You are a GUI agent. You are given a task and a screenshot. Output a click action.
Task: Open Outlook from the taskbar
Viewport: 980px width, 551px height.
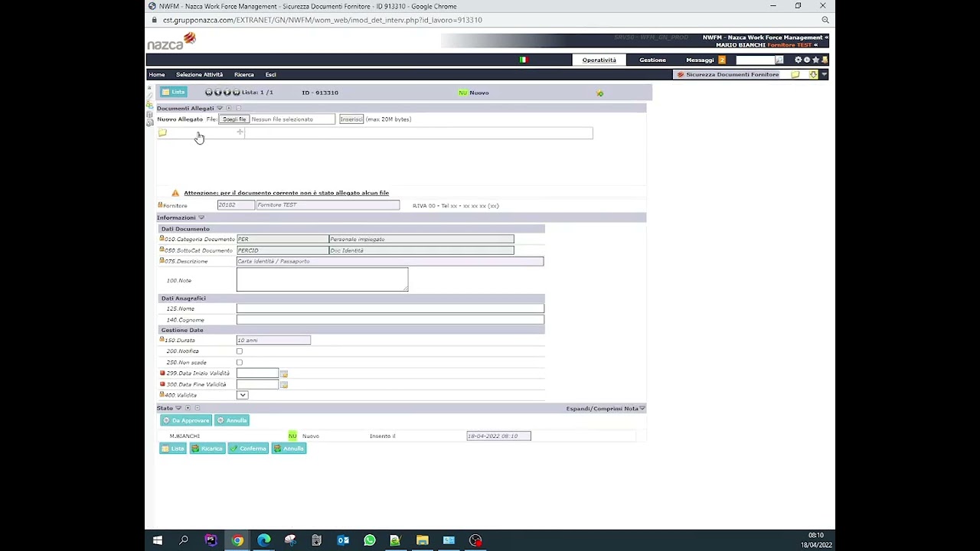[x=343, y=540]
